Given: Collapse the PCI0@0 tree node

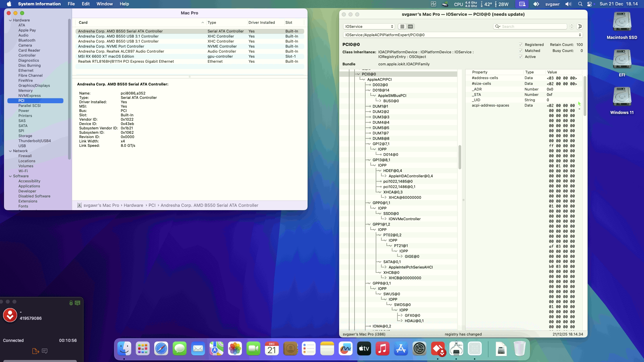Looking at the screenshot, I should pos(358,74).
